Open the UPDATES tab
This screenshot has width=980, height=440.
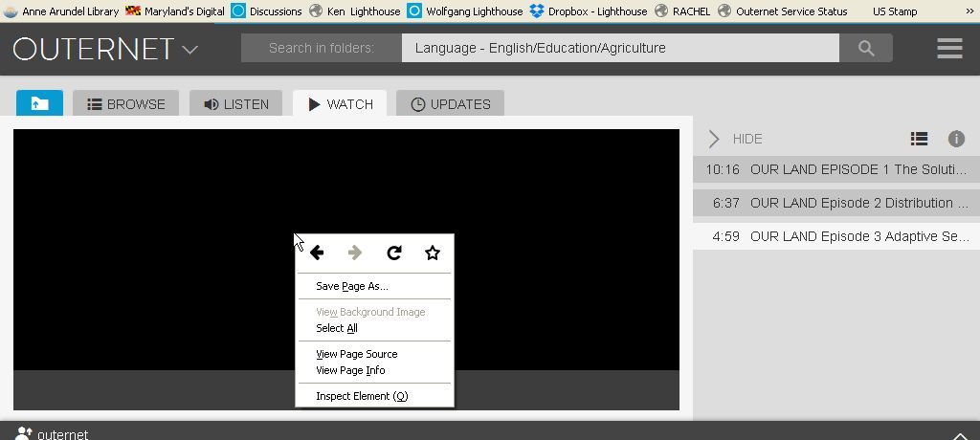pyautogui.click(x=450, y=104)
